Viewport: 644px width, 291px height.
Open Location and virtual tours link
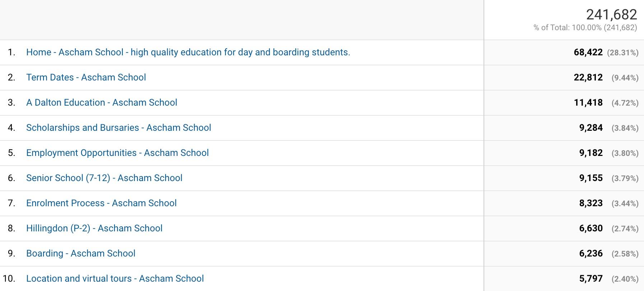[115, 279]
